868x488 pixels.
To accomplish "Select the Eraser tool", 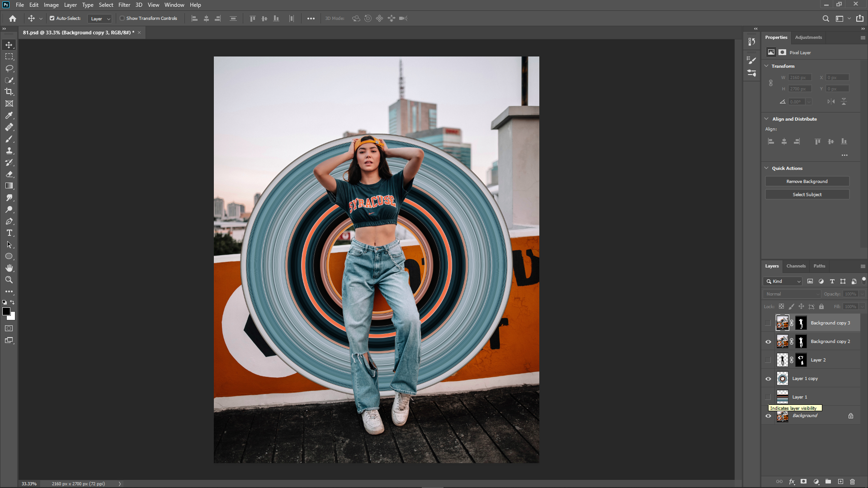I will click(x=9, y=174).
